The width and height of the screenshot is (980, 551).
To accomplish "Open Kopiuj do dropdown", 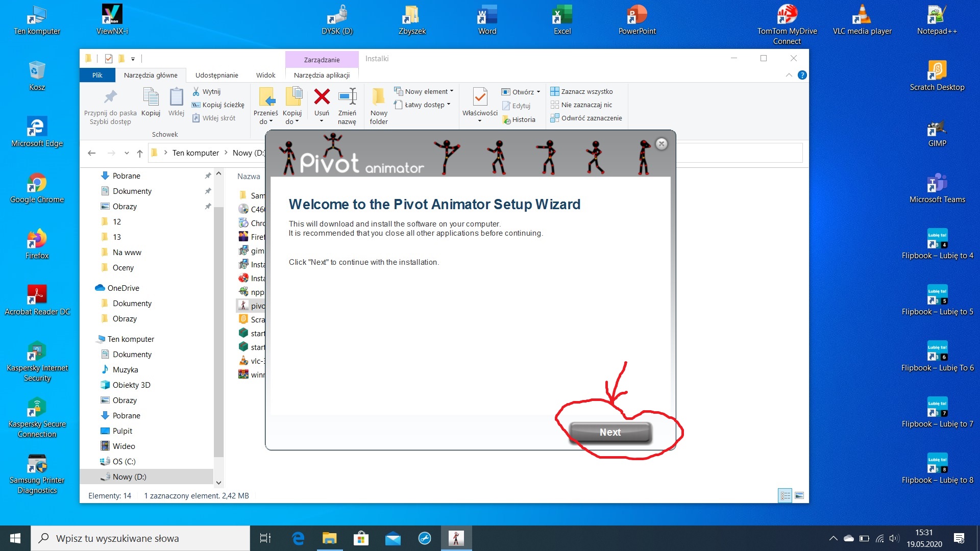I will coord(292,106).
